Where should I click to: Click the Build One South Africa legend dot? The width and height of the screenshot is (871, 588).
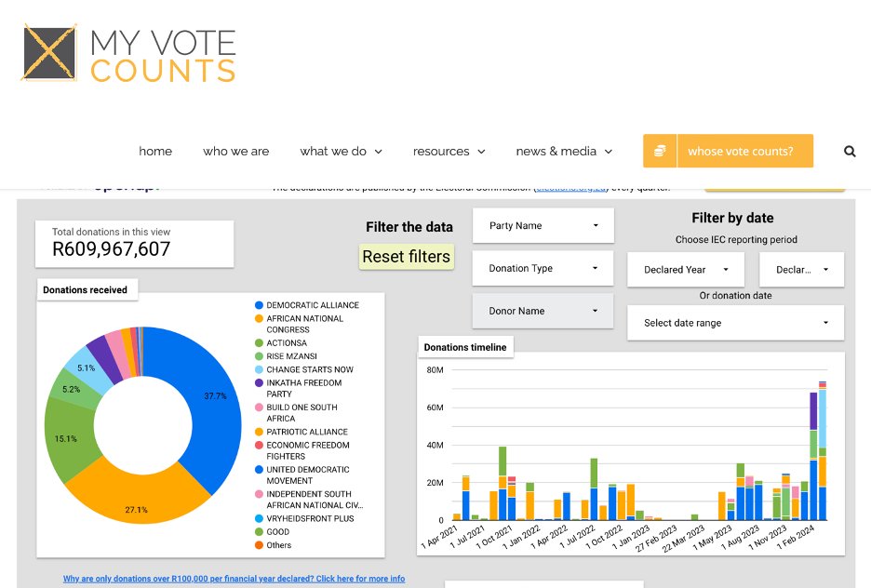tap(259, 407)
